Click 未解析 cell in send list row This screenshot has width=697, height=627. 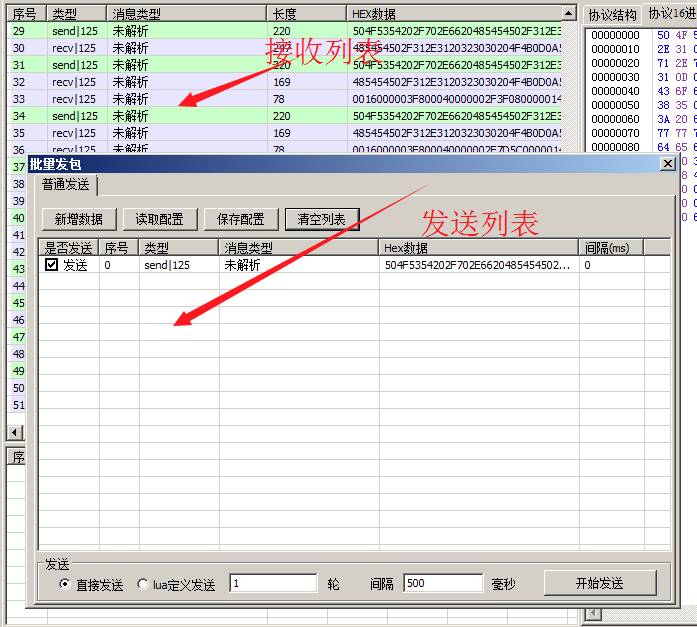[242, 265]
